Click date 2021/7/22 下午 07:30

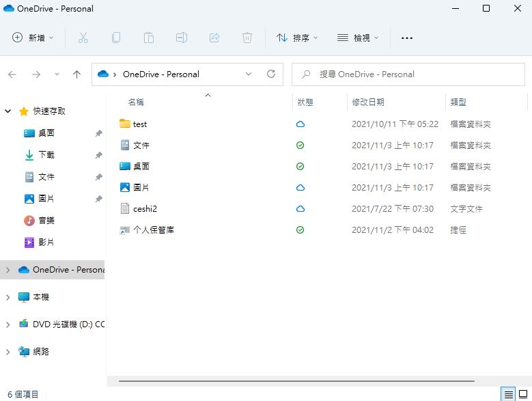tap(393, 208)
